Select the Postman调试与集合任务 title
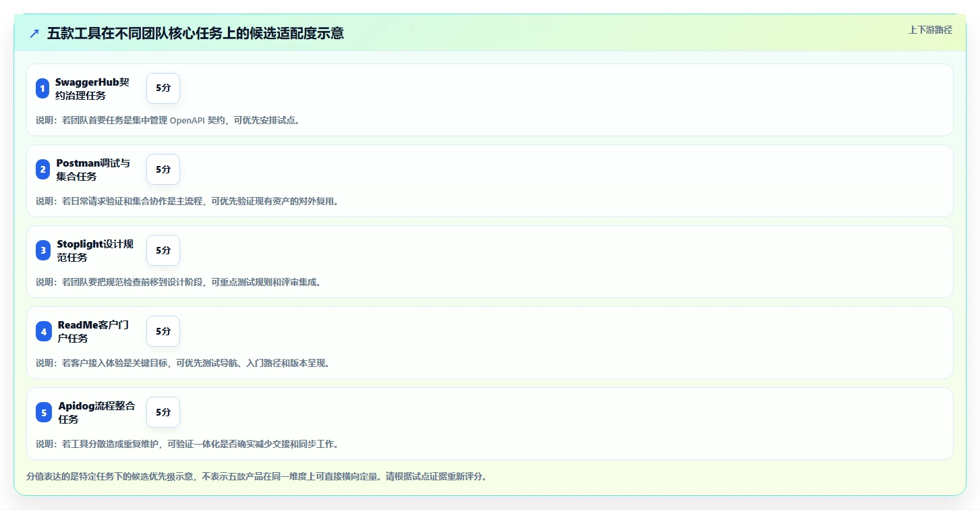 click(93, 169)
